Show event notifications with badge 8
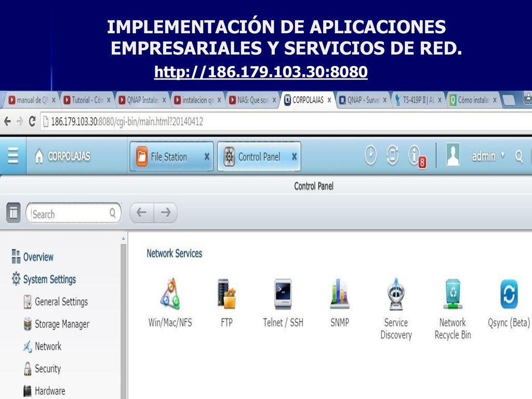 pyautogui.click(x=416, y=156)
